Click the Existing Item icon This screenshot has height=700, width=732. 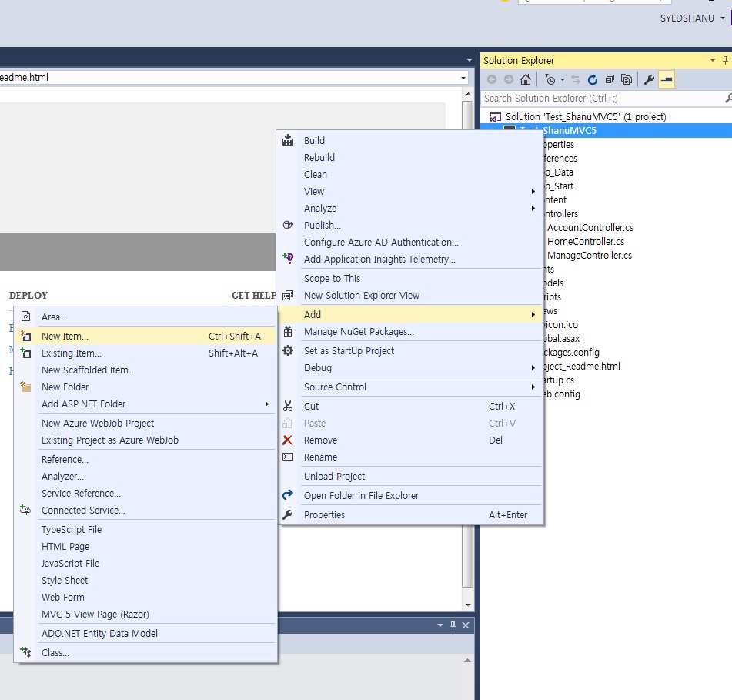pos(25,353)
